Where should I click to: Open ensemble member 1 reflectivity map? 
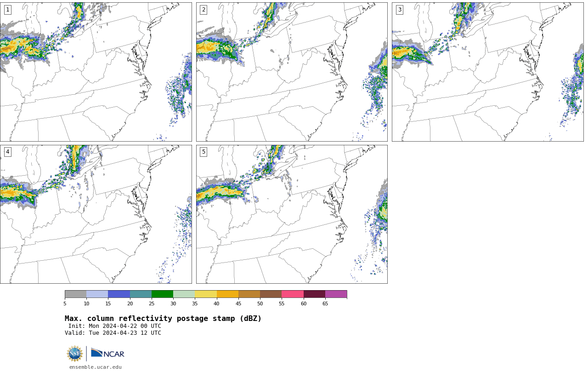click(96, 72)
